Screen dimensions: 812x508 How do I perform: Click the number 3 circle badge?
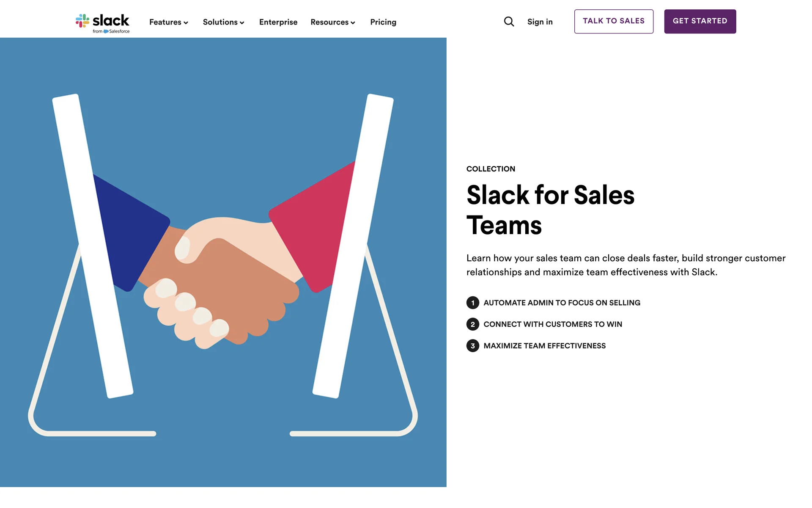click(472, 346)
